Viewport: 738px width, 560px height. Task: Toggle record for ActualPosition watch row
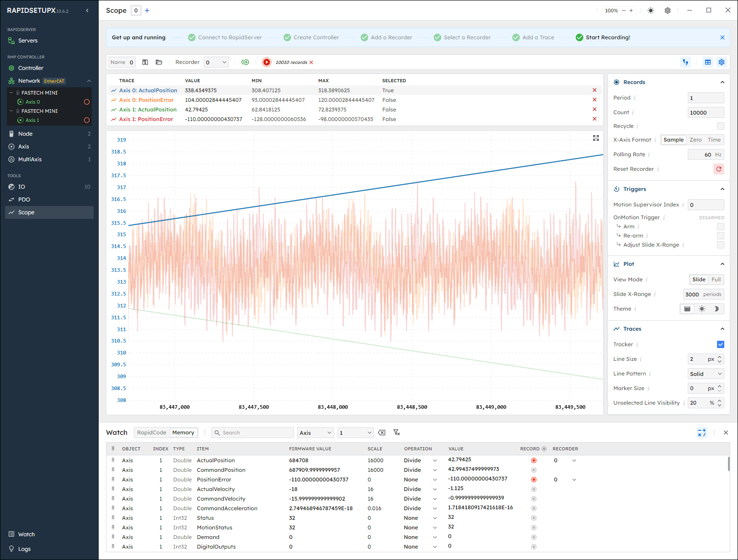[x=534, y=460]
